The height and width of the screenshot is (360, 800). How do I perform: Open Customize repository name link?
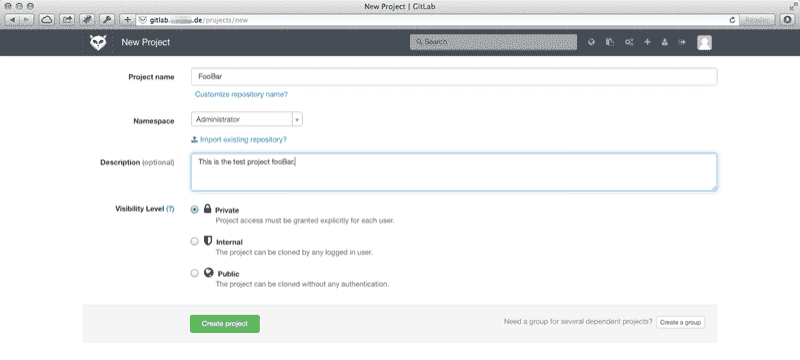[241, 94]
